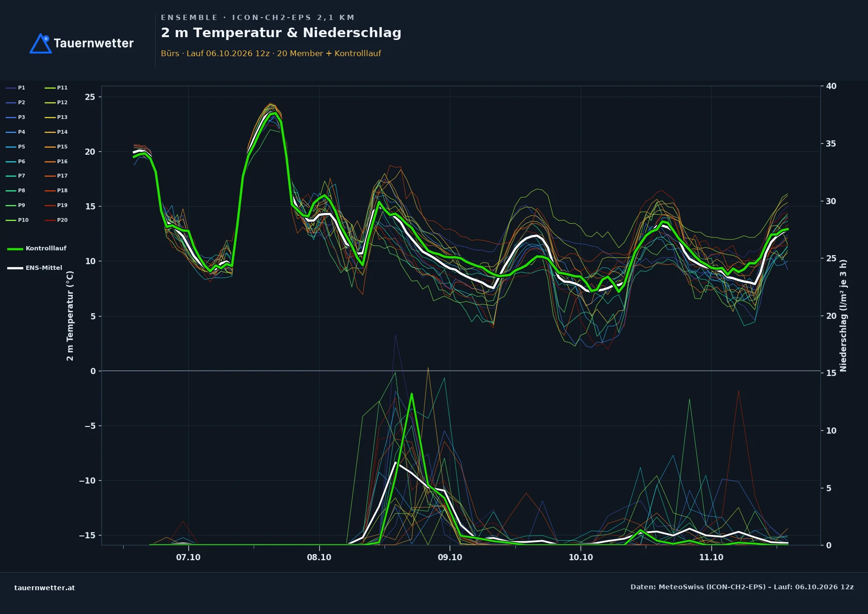This screenshot has height=614, width=868.
Task: Select legend entry P1
Action: pos(16,88)
